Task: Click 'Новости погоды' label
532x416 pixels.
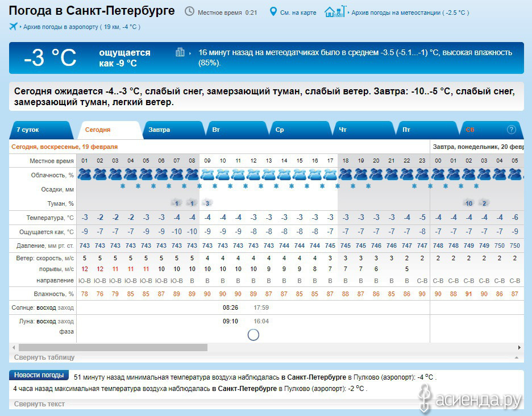Action: (x=39, y=375)
